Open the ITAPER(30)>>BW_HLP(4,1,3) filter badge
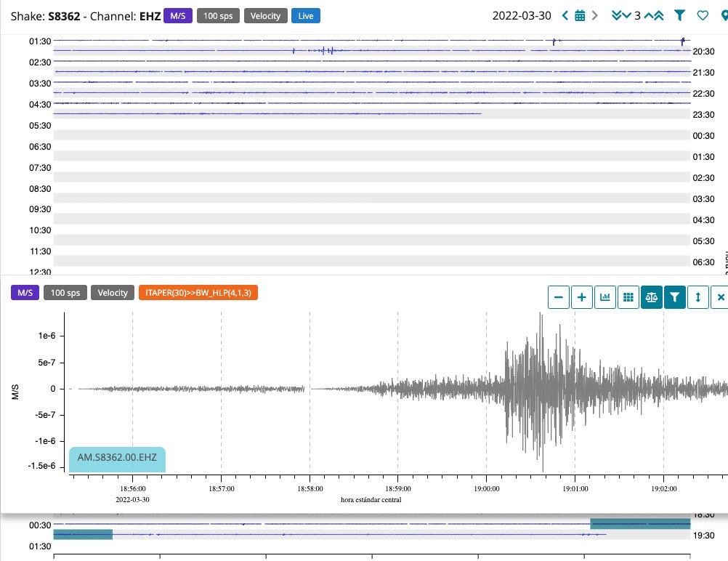This screenshot has width=728, height=561. 198,293
